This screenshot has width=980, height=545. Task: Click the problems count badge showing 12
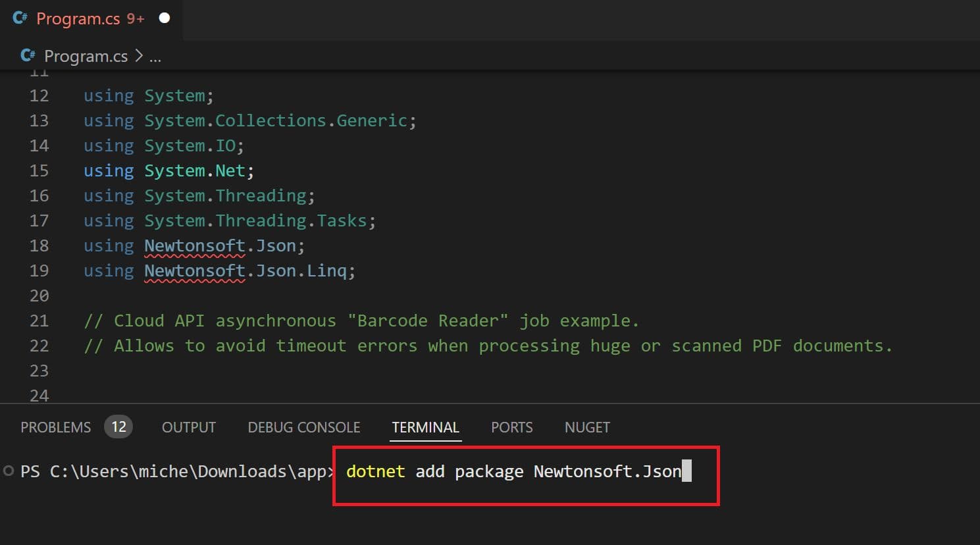pos(118,427)
